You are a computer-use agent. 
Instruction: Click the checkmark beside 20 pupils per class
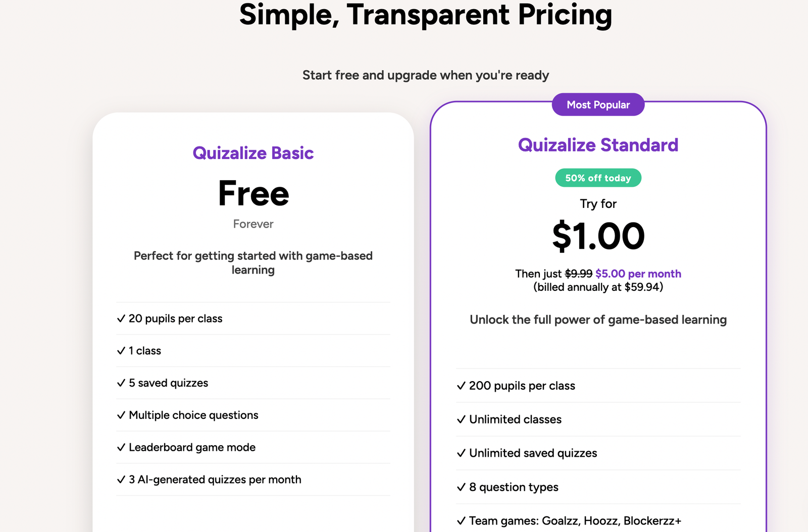(x=121, y=318)
